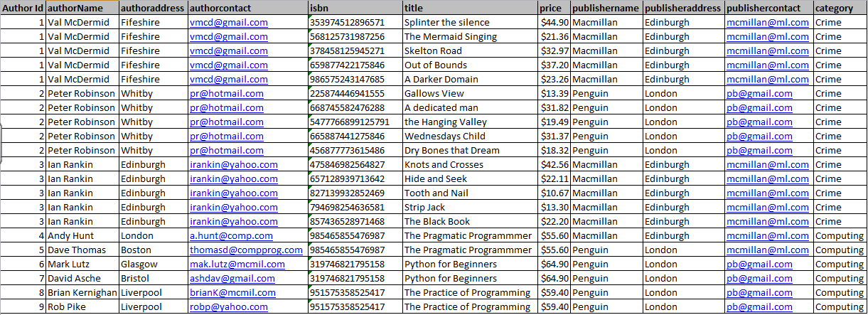Open pr@hotmail.com link in 'Gallows View' row
This screenshot has width=868, height=315.
(x=227, y=93)
